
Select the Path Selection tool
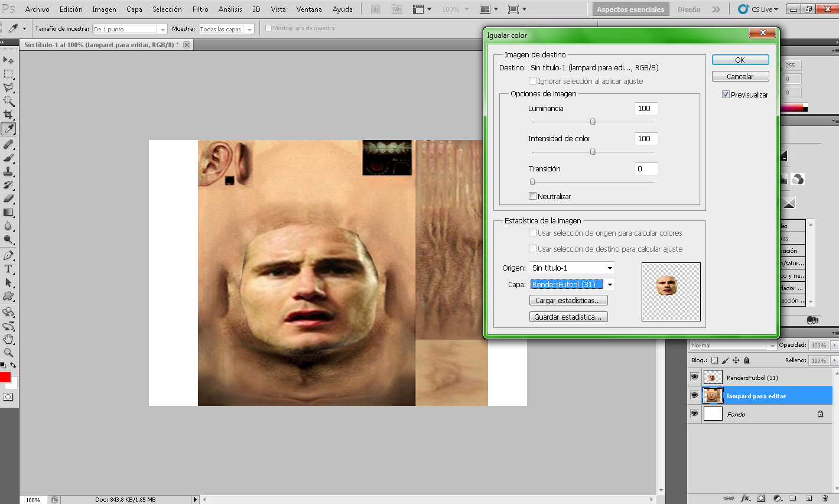[8, 282]
